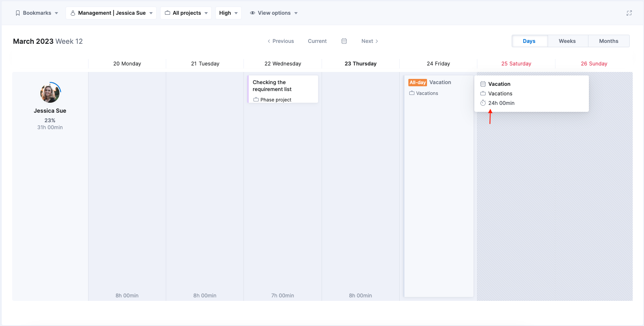
Task: Select the Jessica Sue name label
Action: coord(50,111)
